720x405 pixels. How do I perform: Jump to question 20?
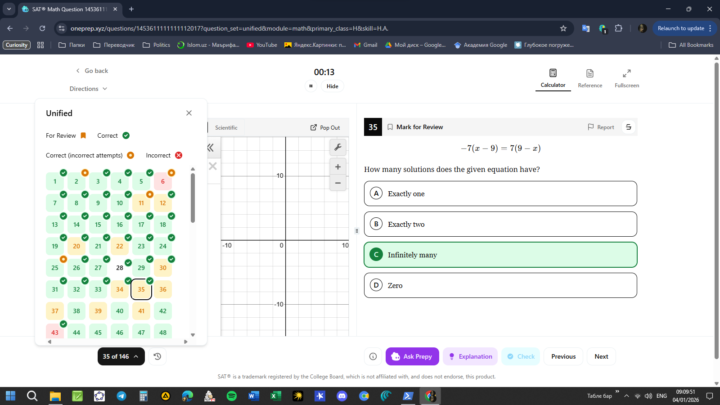coord(76,246)
